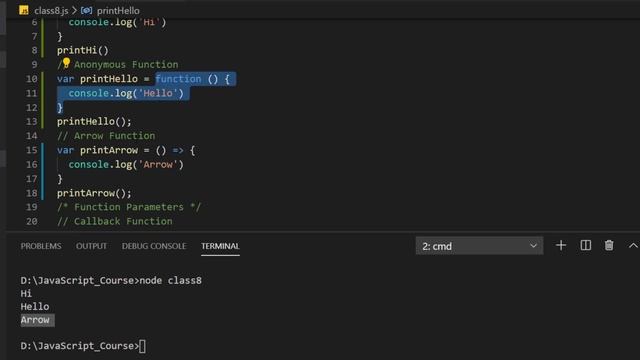Open the DEBUG CONSOLE tab
The width and height of the screenshot is (640, 360).
tap(154, 246)
